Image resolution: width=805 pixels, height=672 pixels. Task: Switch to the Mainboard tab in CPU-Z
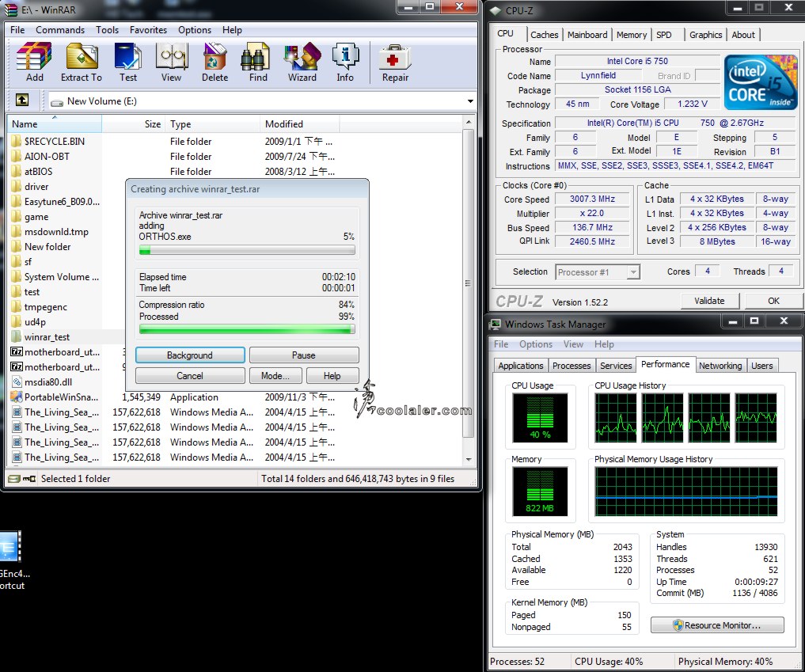587,34
